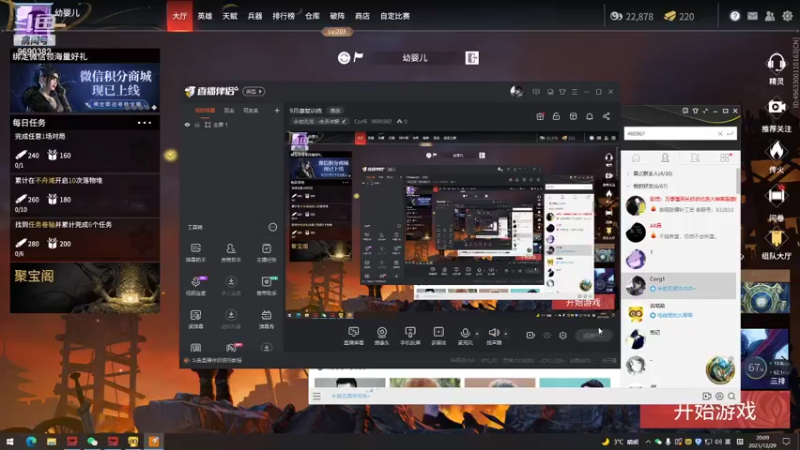Select 大厅 tab in game menu
Screen dimensions: 800x450
pos(180,16)
